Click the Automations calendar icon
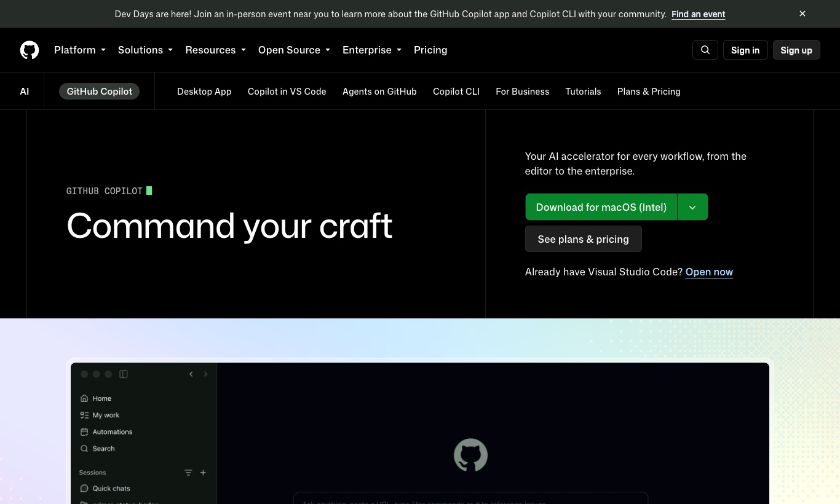Screen dimensions: 840x504 84,431
